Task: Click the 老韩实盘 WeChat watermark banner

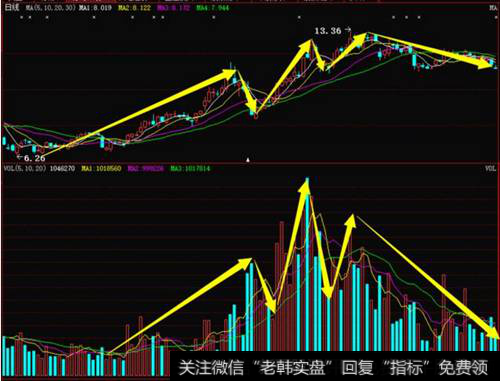Action: pos(334,367)
